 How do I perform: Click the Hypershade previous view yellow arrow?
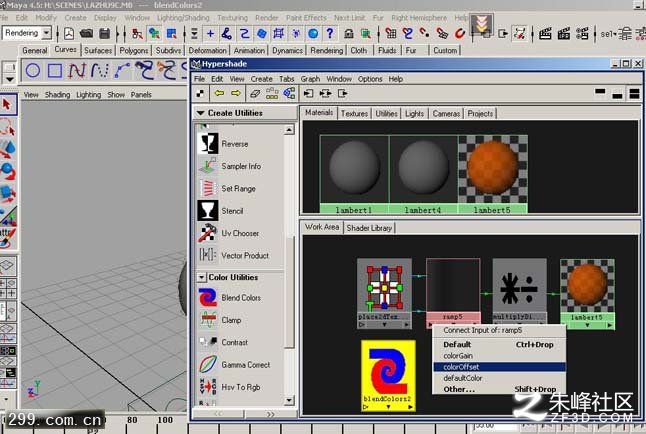[219, 94]
